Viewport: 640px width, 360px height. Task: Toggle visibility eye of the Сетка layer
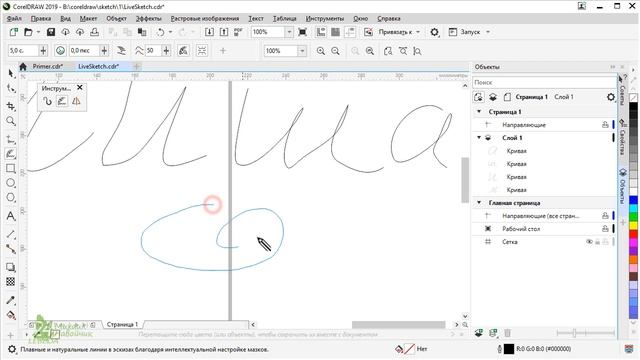coord(589,242)
